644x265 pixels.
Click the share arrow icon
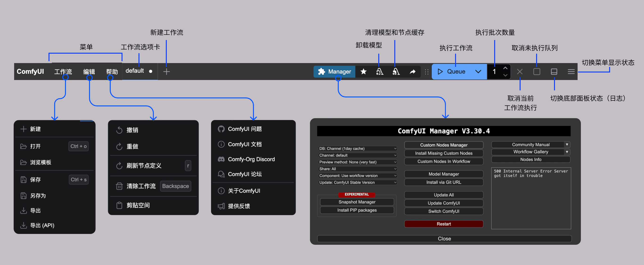click(x=412, y=72)
